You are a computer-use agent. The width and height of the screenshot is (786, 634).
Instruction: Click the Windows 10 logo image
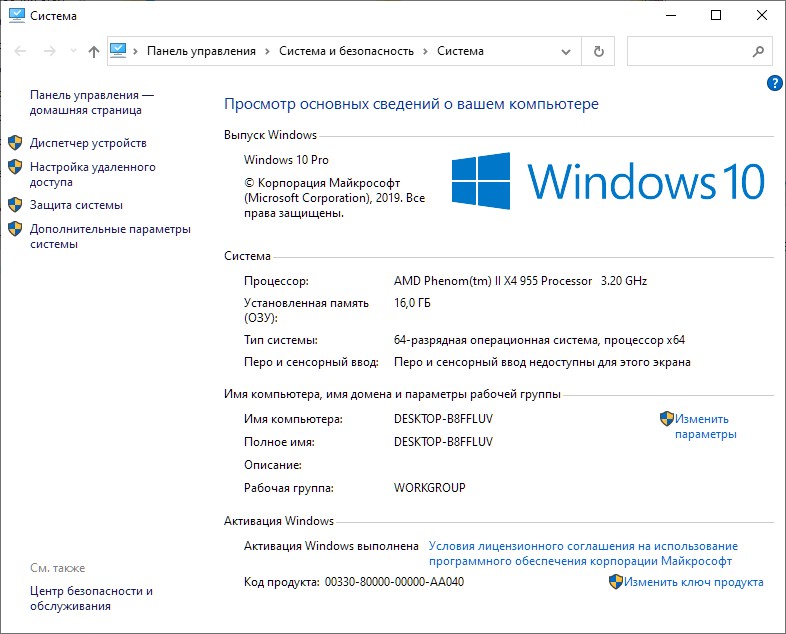point(608,181)
